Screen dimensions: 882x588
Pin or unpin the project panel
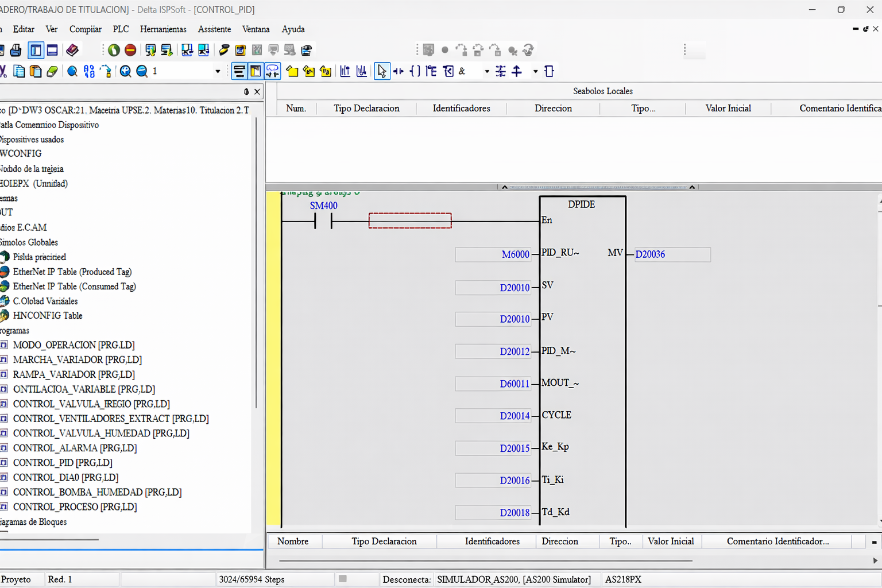(246, 92)
